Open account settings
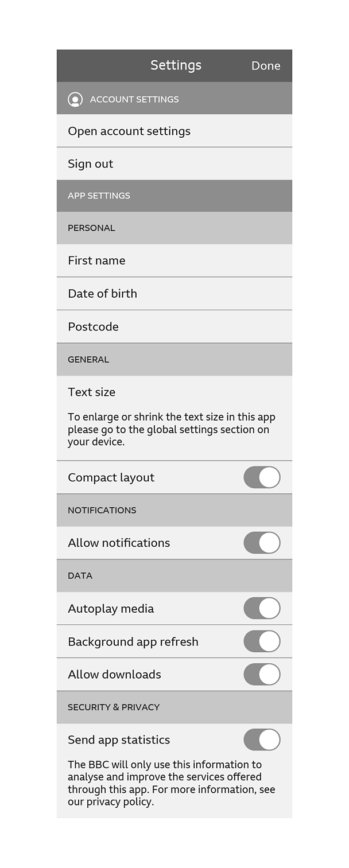This screenshot has height=868, width=349. [x=174, y=131]
